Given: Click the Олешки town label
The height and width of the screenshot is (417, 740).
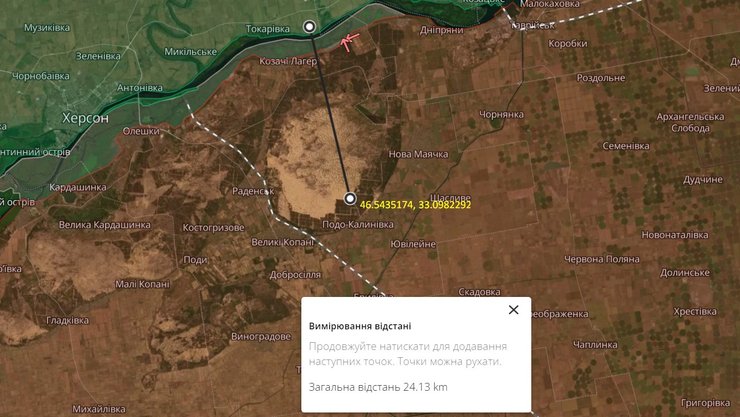Looking at the screenshot, I should click(141, 131).
